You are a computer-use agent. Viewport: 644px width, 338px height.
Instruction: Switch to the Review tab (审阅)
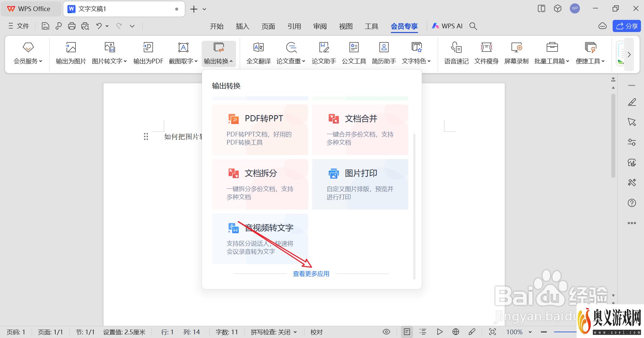(320, 26)
